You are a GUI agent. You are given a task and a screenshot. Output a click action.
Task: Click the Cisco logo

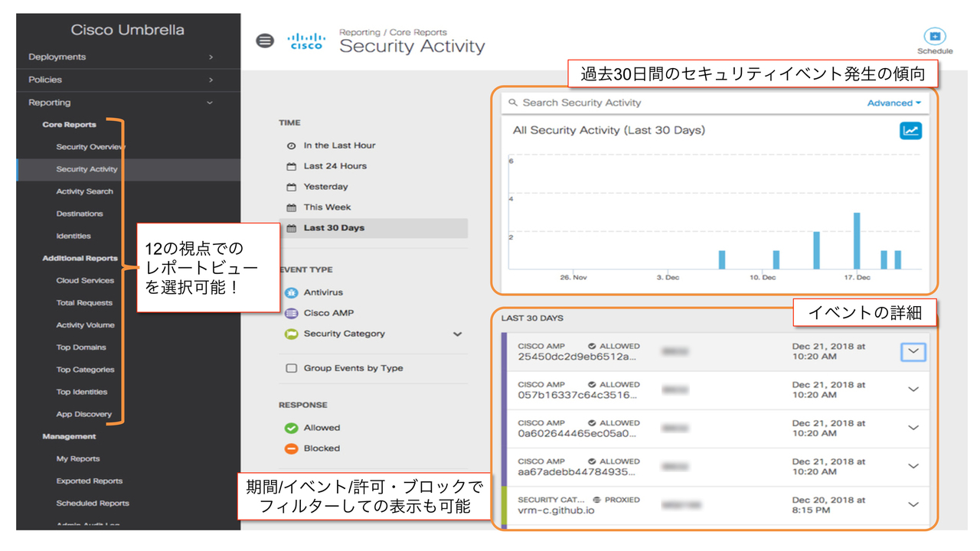click(307, 41)
